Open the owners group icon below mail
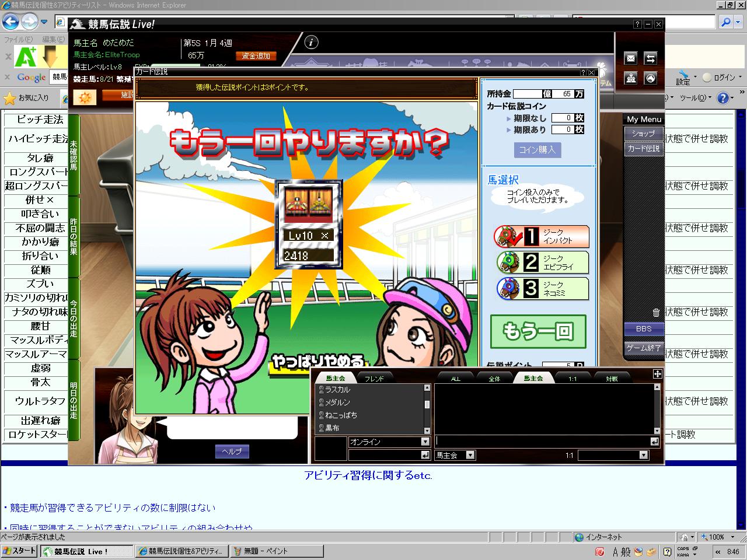747x560 pixels. pyautogui.click(x=631, y=78)
